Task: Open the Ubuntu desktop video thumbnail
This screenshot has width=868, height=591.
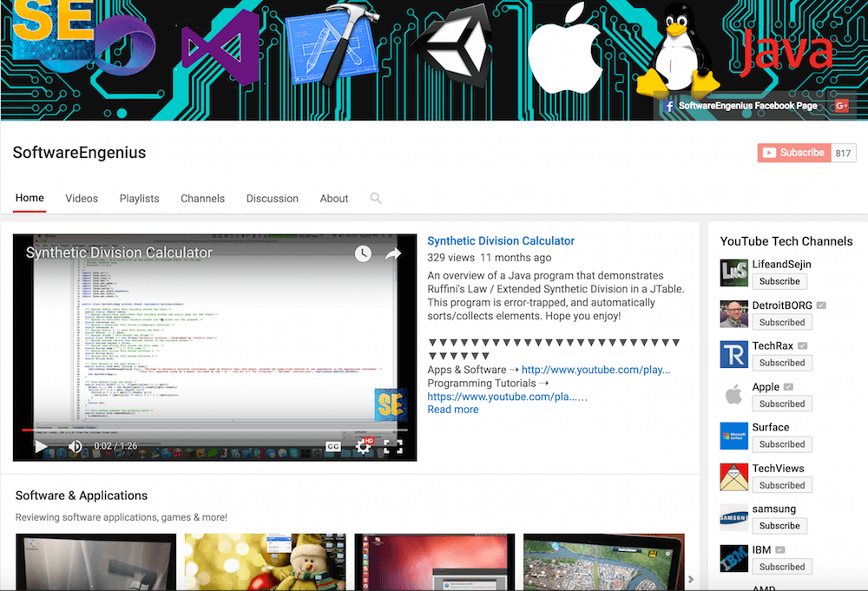Action: click(435, 561)
